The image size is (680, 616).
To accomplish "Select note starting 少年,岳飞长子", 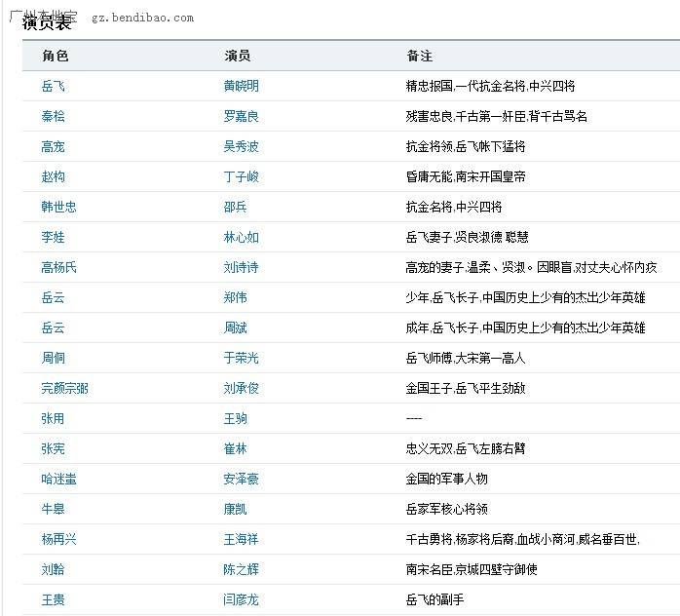I will pyautogui.click(x=526, y=297).
